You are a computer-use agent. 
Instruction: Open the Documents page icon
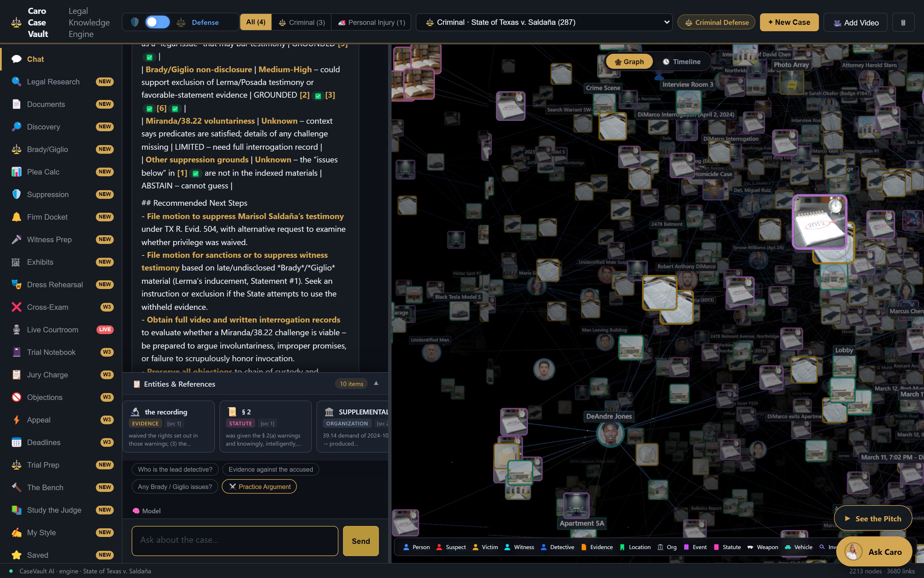point(16,104)
